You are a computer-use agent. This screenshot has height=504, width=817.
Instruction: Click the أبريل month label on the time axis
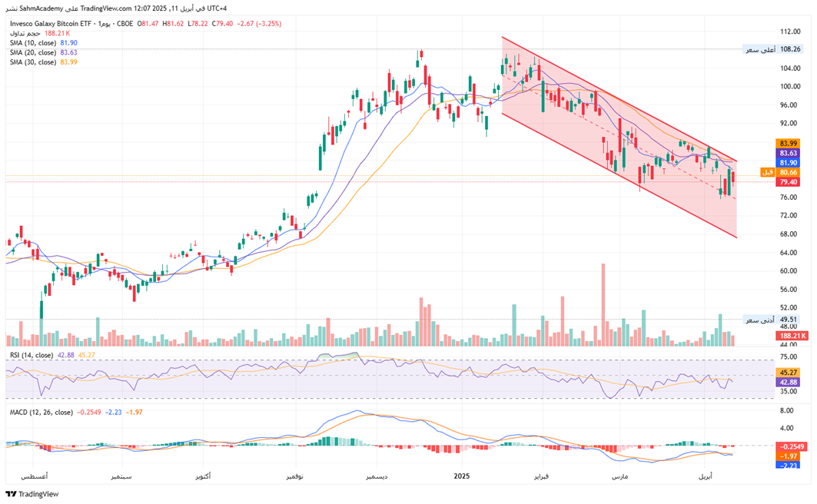pos(705,476)
